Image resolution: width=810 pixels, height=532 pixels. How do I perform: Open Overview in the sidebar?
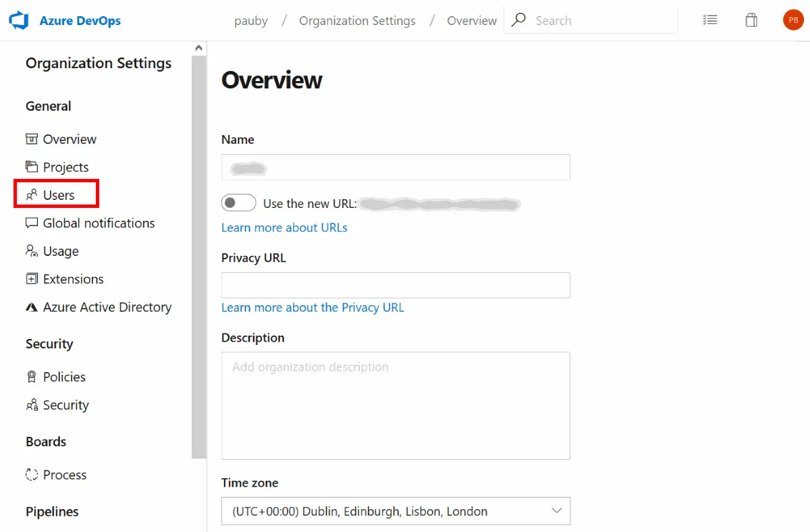click(x=70, y=139)
